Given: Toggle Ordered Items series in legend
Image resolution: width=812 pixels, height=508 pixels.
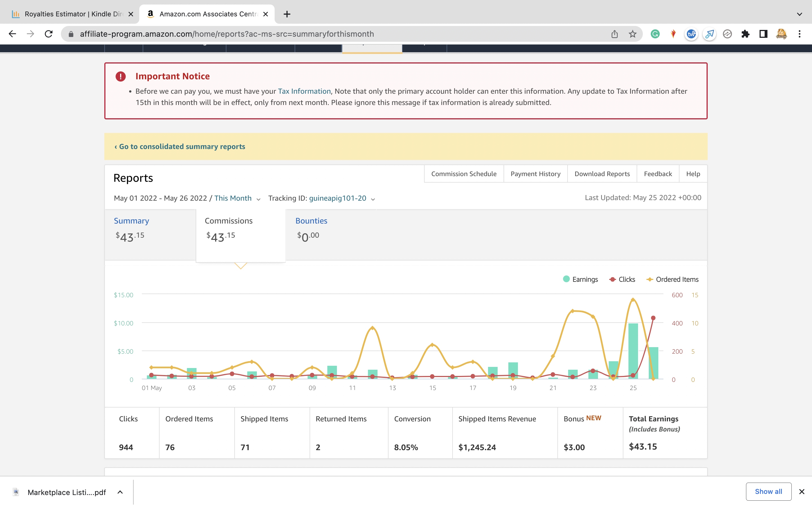Looking at the screenshot, I should [x=672, y=279].
